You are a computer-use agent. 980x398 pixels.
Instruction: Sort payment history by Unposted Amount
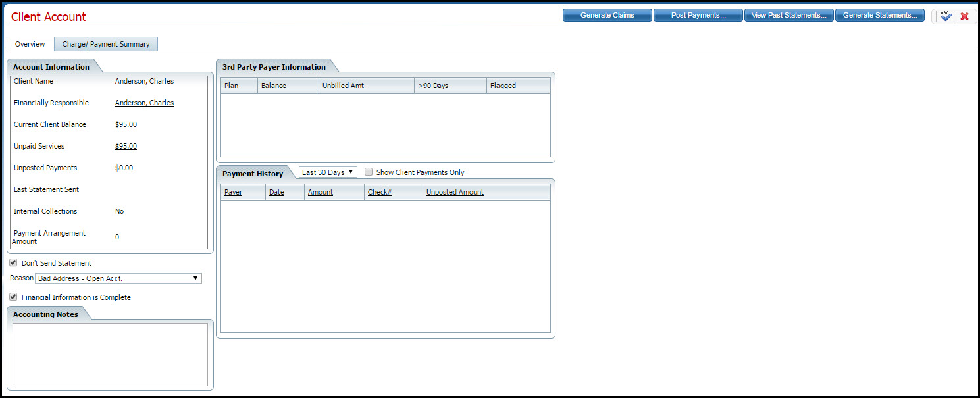point(454,192)
